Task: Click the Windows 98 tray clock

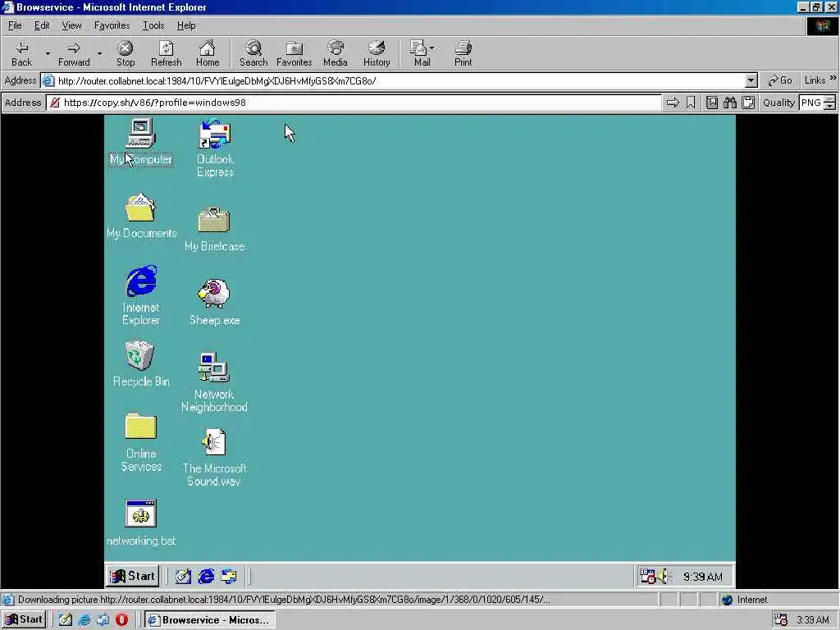Action: 703,577
